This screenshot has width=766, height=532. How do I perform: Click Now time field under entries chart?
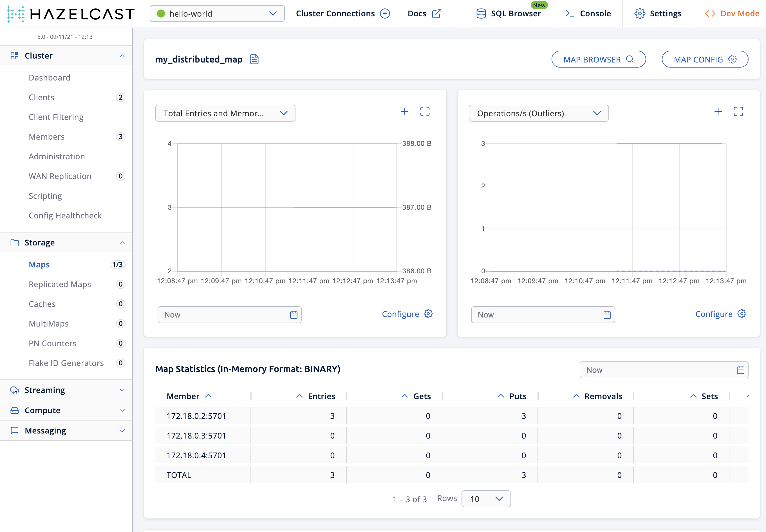pyautogui.click(x=229, y=315)
